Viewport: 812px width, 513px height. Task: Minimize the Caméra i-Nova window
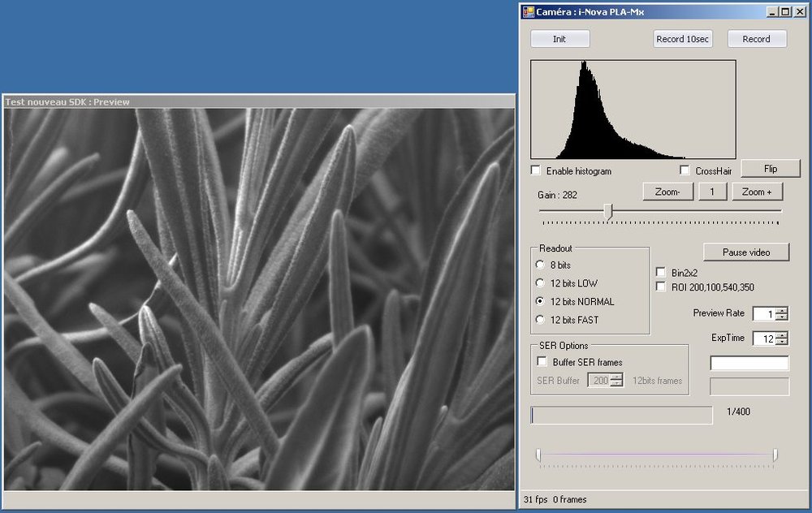click(772, 11)
